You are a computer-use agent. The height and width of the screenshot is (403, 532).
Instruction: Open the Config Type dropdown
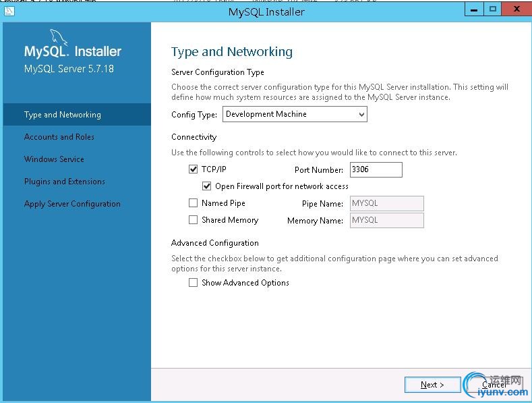tap(295, 114)
